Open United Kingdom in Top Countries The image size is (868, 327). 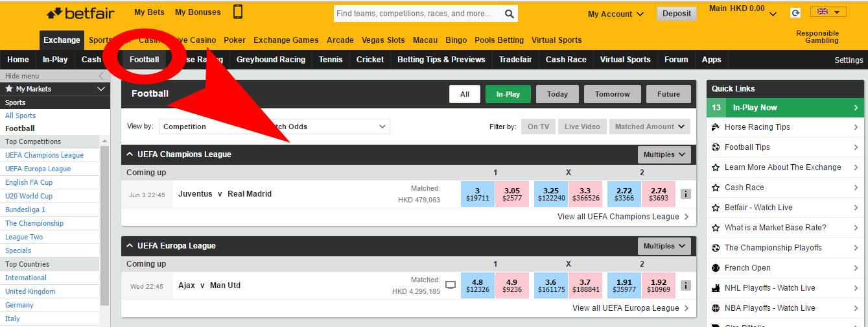pyautogui.click(x=30, y=291)
